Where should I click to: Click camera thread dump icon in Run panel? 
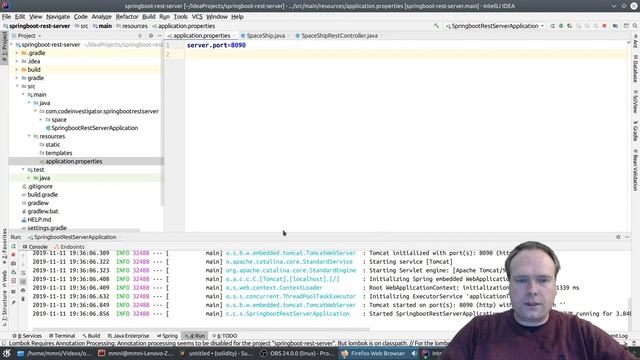(13, 264)
